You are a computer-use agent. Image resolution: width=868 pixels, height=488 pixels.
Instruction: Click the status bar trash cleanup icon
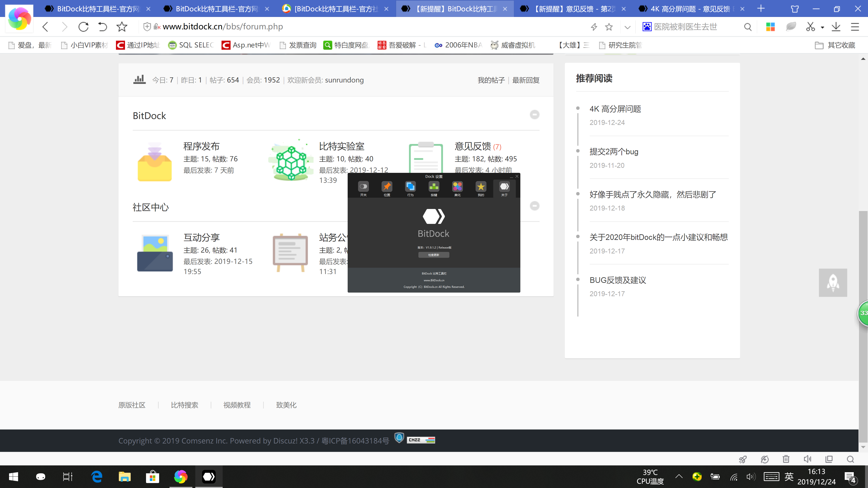tap(786, 459)
